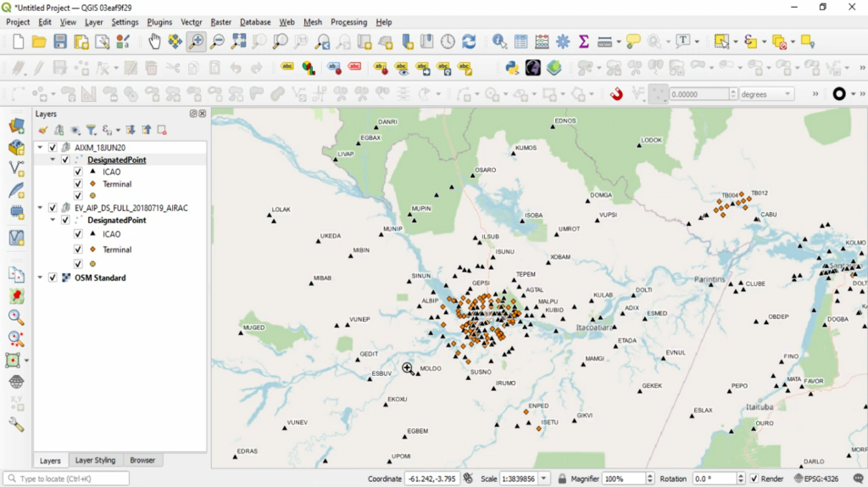Click the new GeoPackage layer icon in sidebar
This screenshot has width=868, height=487.
(x=16, y=148)
